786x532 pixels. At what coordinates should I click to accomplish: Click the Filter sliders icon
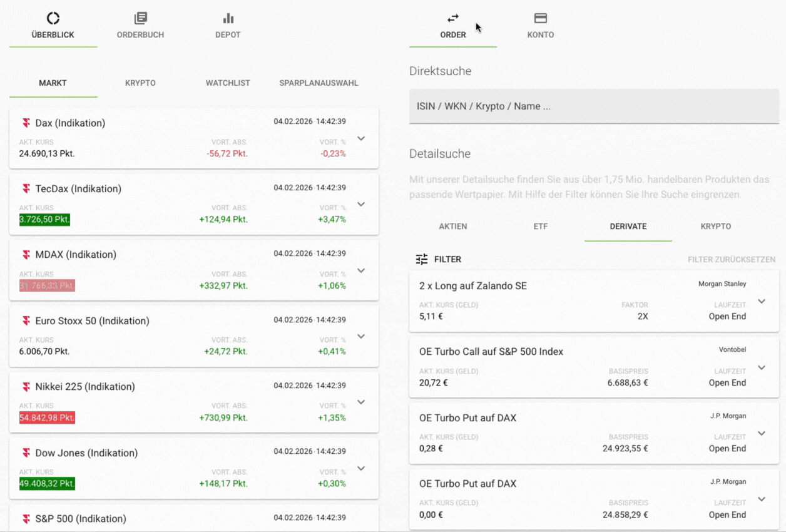pos(422,259)
